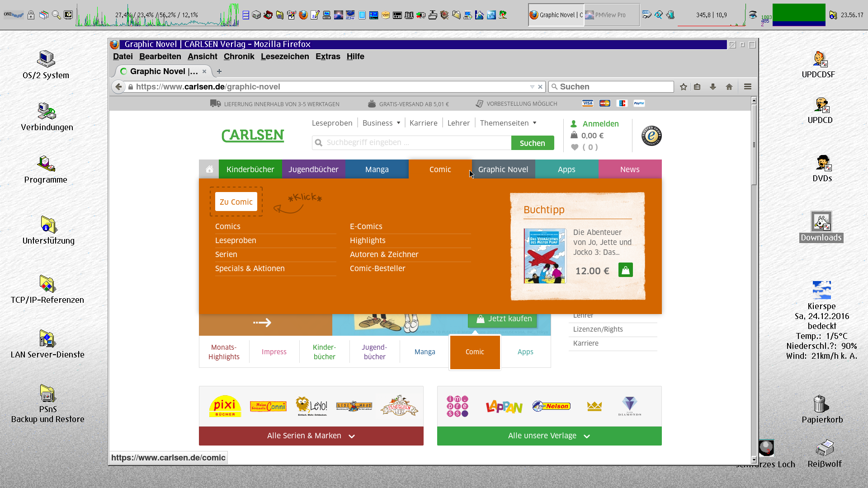Image resolution: width=868 pixels, height=488 pixels.
Task: Click the Firefox vertical scrollbar
Action: [x=754, y=145]
